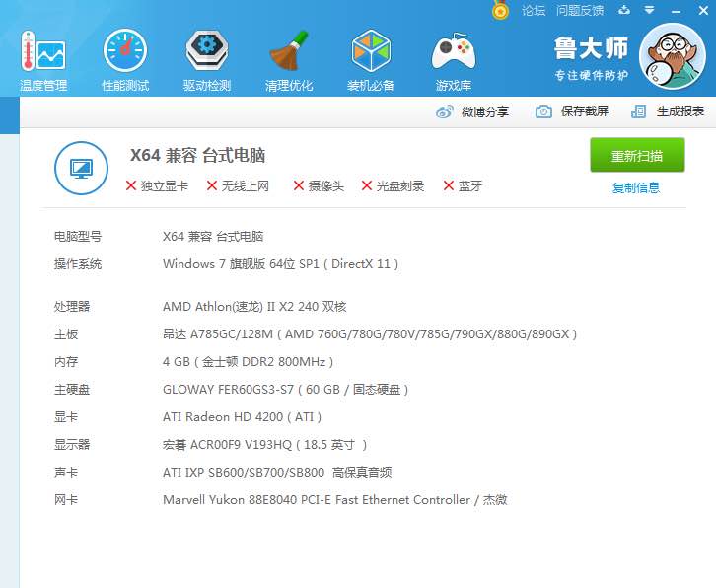The image size is (716, 588).
Task: Click the red X beside 蓝牙
Action: click(449, 185)
